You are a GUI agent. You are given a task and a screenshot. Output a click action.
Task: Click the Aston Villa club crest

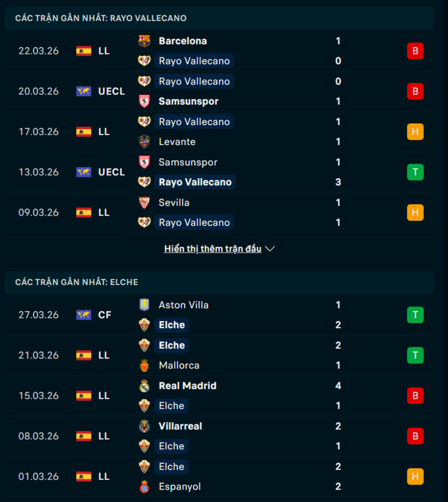pyautogui.click(x=144, y=305)
